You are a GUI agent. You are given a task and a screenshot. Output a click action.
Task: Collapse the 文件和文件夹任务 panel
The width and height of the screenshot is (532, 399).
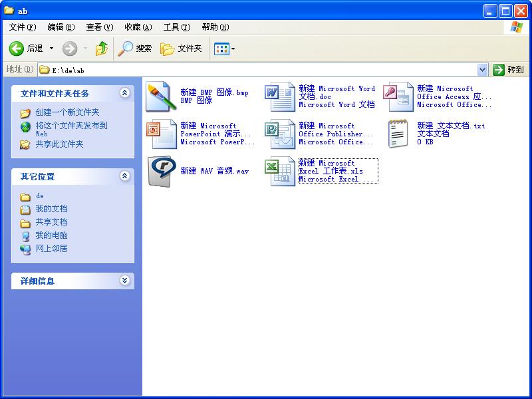125,92
